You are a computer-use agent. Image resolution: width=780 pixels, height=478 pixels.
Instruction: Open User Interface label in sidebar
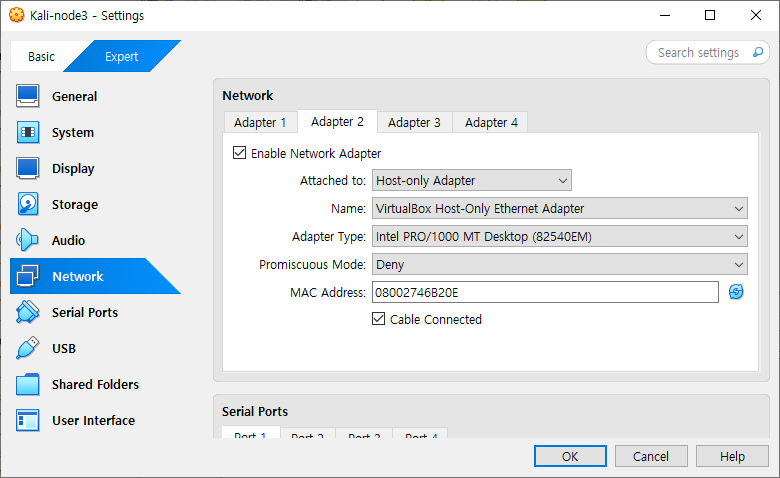tap(94, 420)
